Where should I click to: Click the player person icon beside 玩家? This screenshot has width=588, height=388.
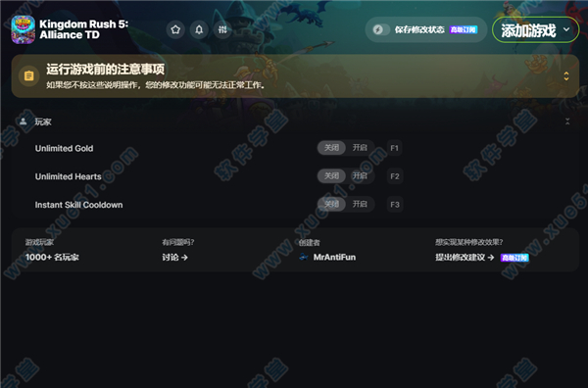click(x=24, y=121)
